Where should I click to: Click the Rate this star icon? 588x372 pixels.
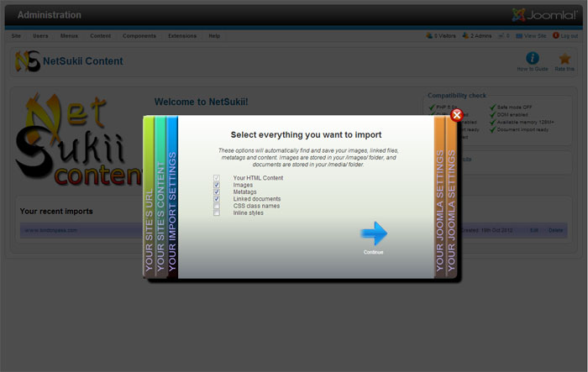click(x=564, y=59)
